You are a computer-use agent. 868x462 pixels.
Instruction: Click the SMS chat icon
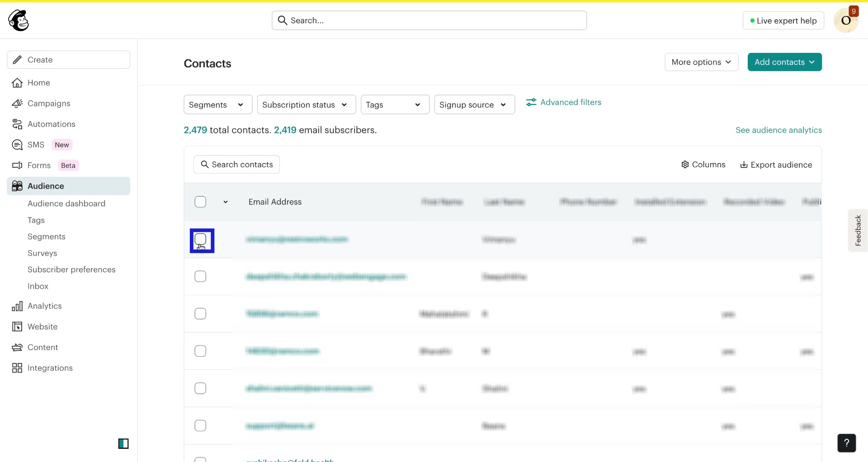[x=17, y=144]
